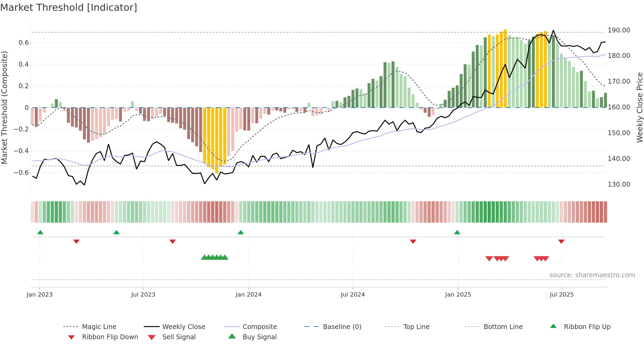This screenshot has width=644, height=362.
Task: Click the red Sell Signal legend triangle
Action: point(152,337)
